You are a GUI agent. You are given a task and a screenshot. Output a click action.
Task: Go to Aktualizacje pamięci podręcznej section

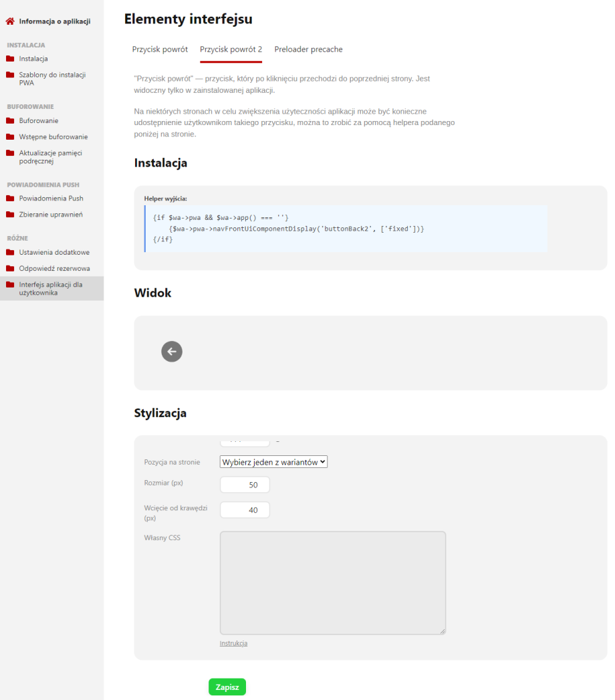pyautogui.click(x=50, y=157)
